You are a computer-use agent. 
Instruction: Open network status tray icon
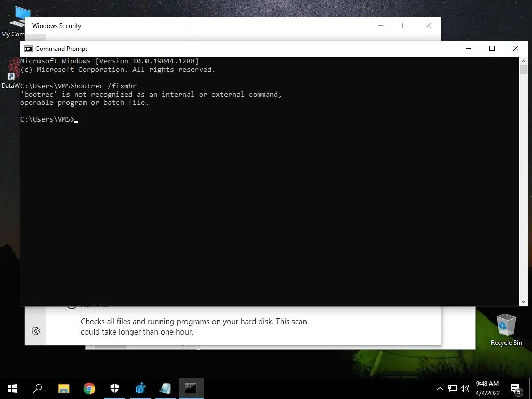click(453, 389)
